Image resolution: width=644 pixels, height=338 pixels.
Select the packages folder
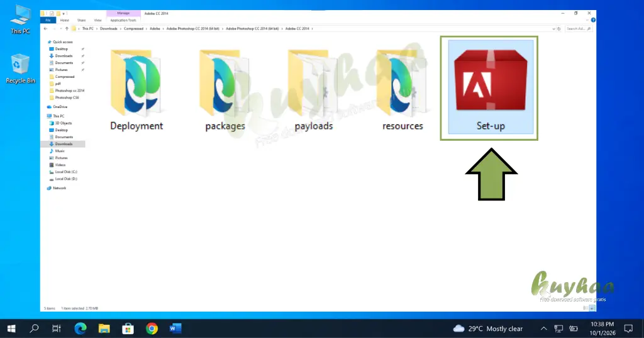pyautogui.click(x=225, y=90)
